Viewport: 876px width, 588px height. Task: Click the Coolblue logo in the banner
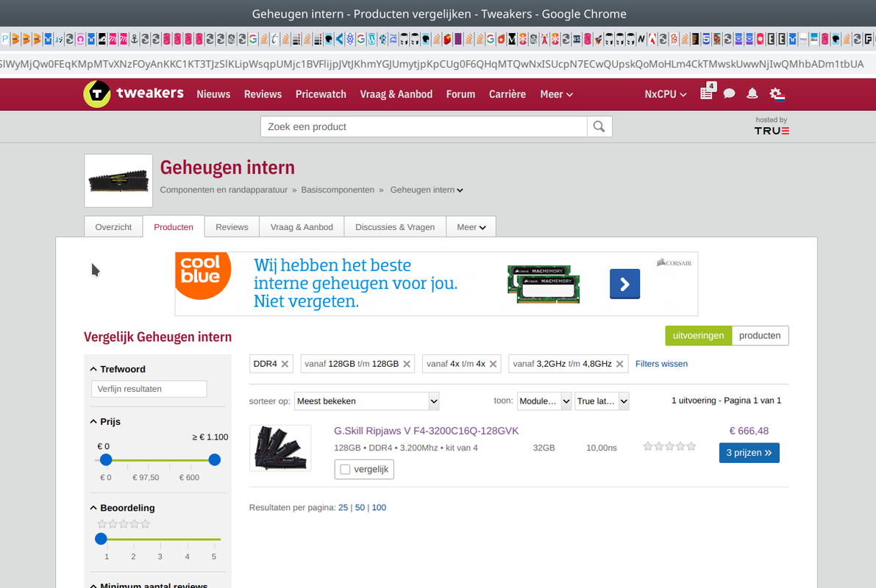(x=202, y=275)
